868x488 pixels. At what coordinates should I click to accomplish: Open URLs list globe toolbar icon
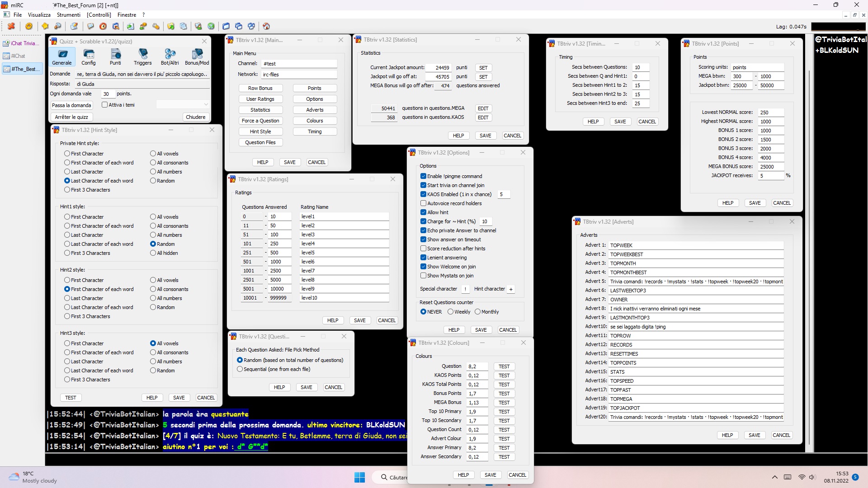coord(211,26)
